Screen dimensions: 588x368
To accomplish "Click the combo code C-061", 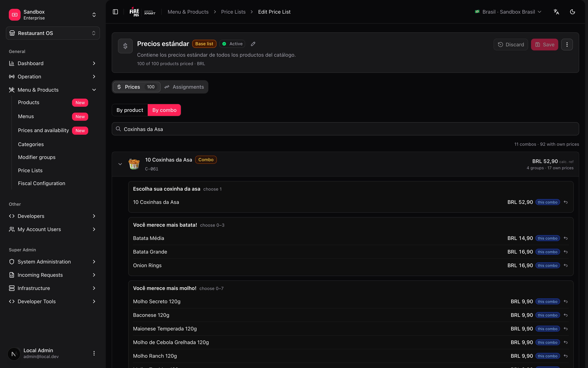I will tap(152, 169).
